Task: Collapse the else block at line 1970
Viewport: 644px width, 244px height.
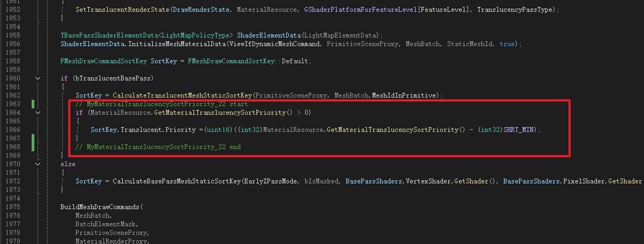Action: pyautogui.click(x=38, y=164)
